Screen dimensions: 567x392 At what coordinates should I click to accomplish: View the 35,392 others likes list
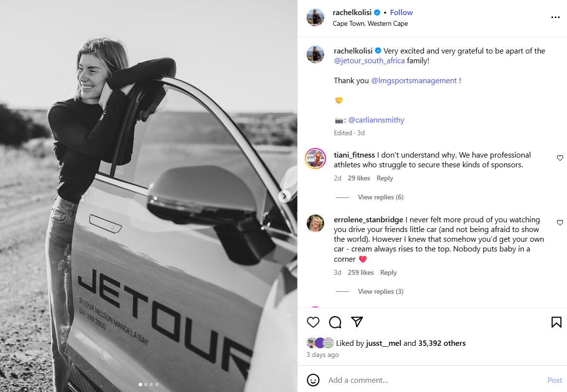[x=442, y=343]
